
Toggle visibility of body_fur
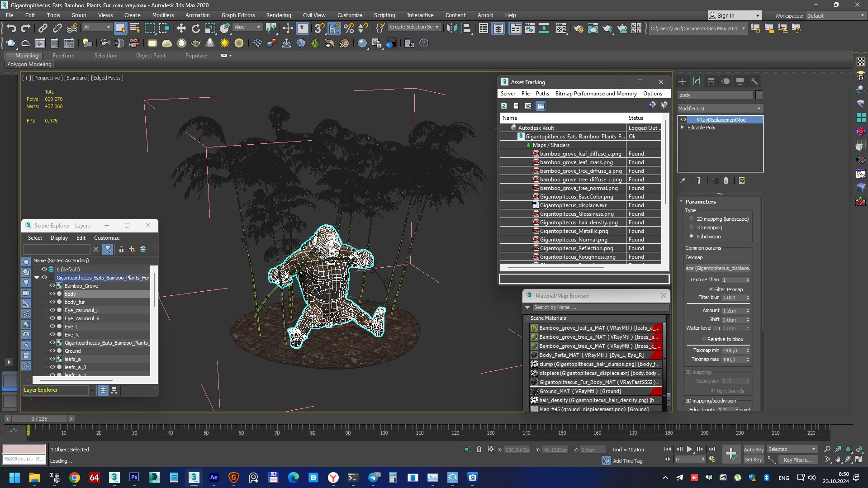[x=52, y=302]
